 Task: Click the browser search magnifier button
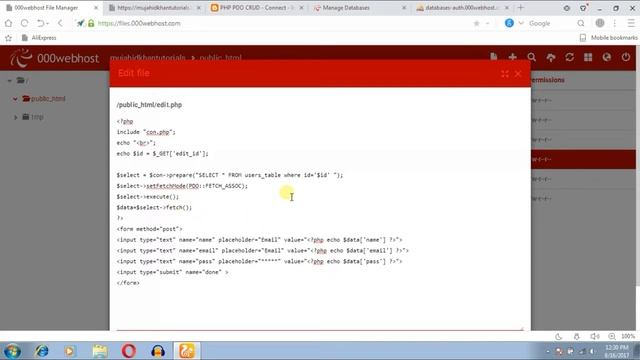pyautogui.click(x=581, y=23)
